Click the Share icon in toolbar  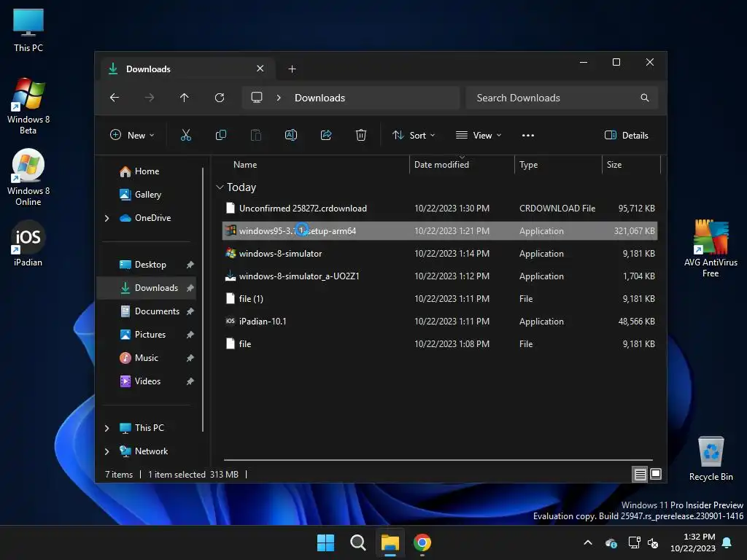tap(326, 135)
